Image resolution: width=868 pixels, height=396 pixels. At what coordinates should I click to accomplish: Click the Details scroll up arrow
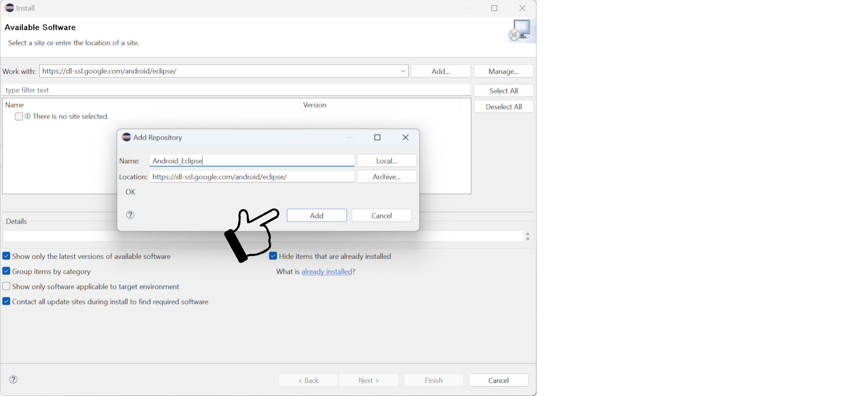[x=528, y=234]
